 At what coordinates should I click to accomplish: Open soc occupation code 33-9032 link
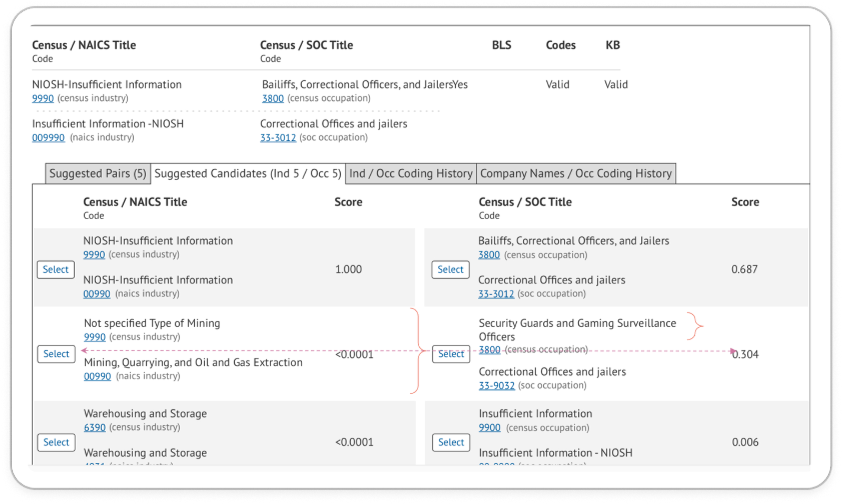(x=497, y=386)
